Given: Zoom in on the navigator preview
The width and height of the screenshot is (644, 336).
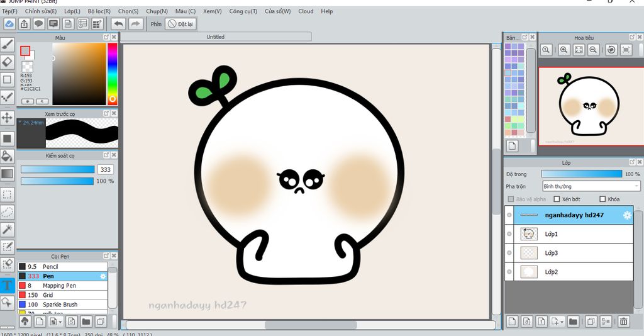Looking at the screenshot, I should click(563, 50).
